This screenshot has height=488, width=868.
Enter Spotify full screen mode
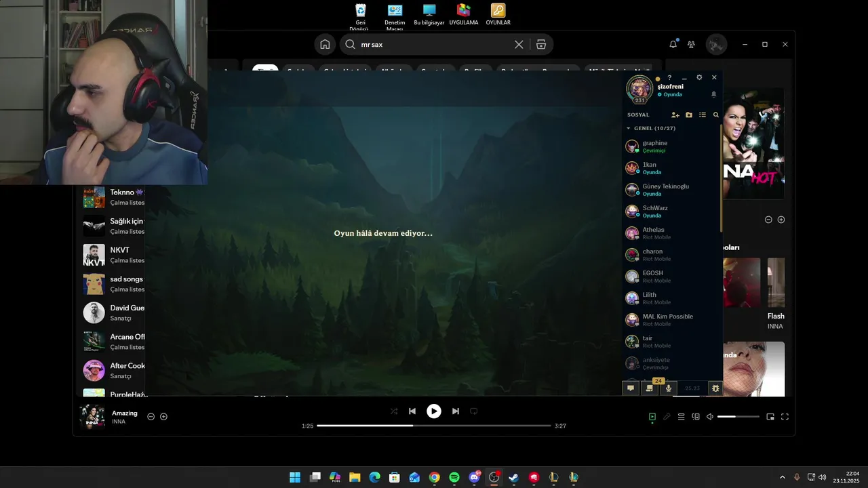tap(785, 417)
